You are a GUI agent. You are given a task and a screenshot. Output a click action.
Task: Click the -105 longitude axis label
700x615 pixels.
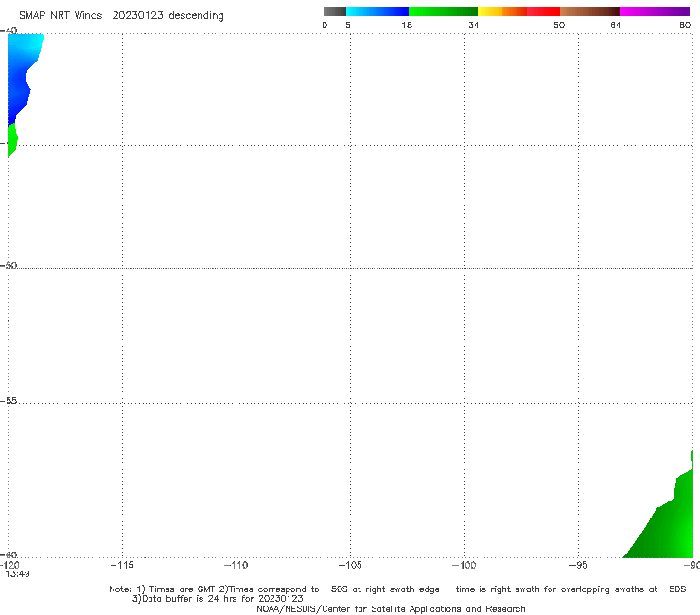[350, 565]
